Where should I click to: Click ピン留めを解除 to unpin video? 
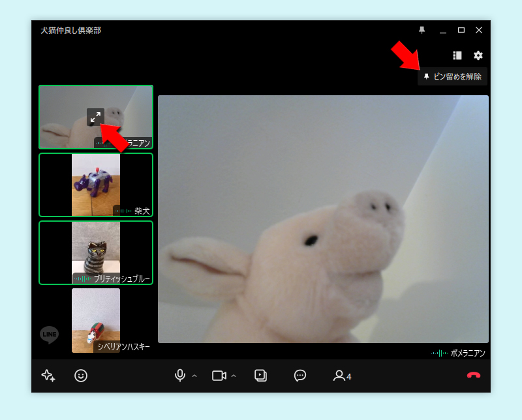[453, 77]
